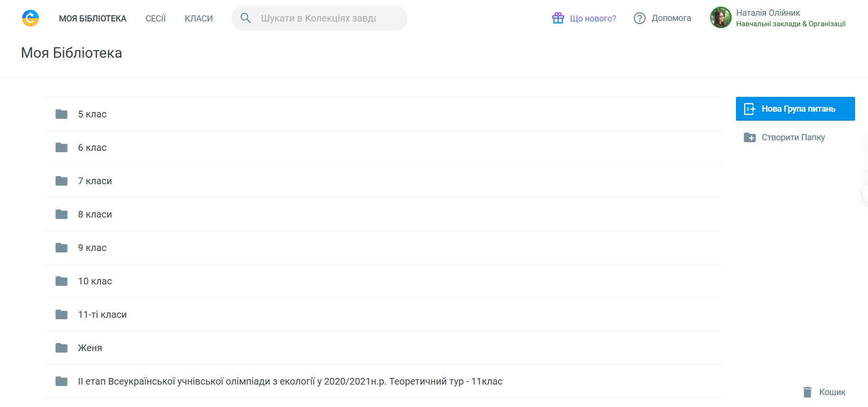Open the СЕСІЇ tab
This screenshot has height=407, width=868.
pos(155,19)
